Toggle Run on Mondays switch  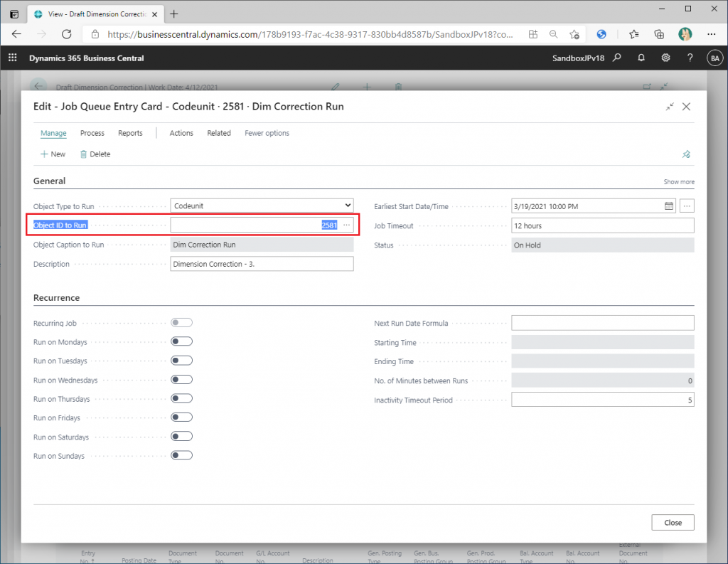point(181,341)
